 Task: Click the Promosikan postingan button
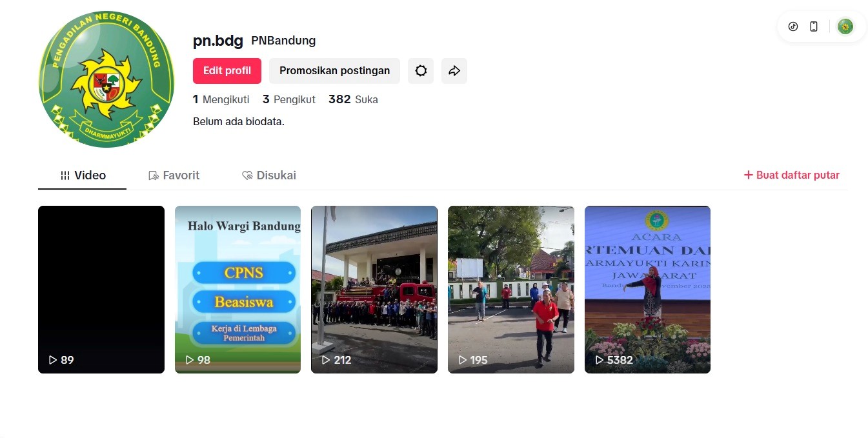(334, 71)
